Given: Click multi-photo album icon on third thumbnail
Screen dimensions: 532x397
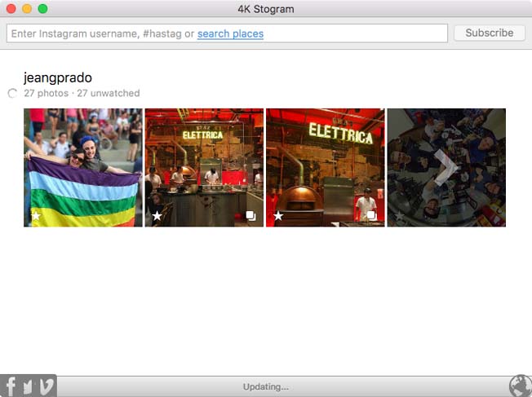Looking at the screenshot, I should point(372,216).
